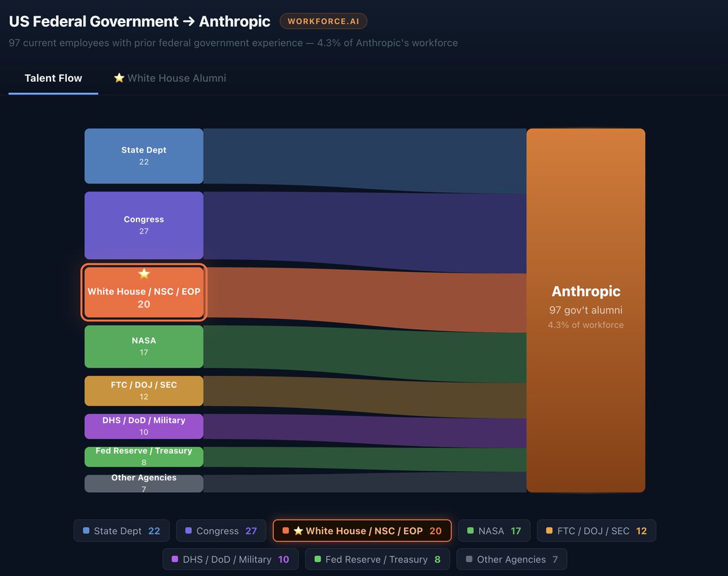The height and width of the screenshot is (576, 728).
Task: Click the NASA 17 legend chip
Action: click(494, 531)
